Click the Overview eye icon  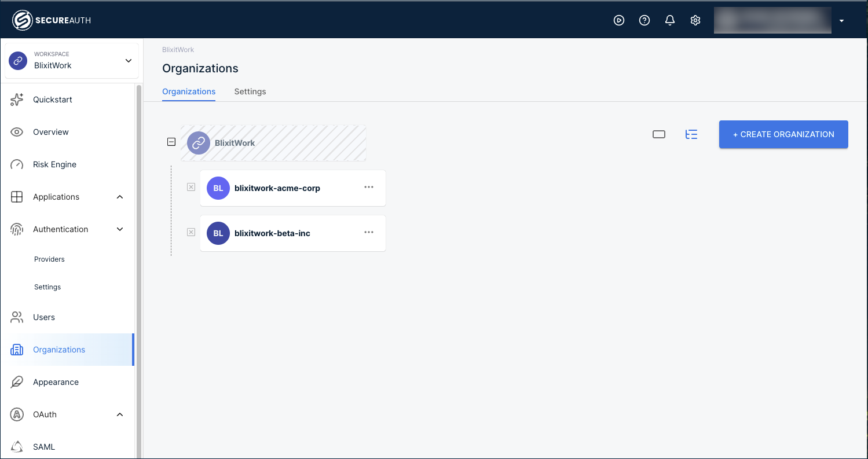[x=17, y=132]
